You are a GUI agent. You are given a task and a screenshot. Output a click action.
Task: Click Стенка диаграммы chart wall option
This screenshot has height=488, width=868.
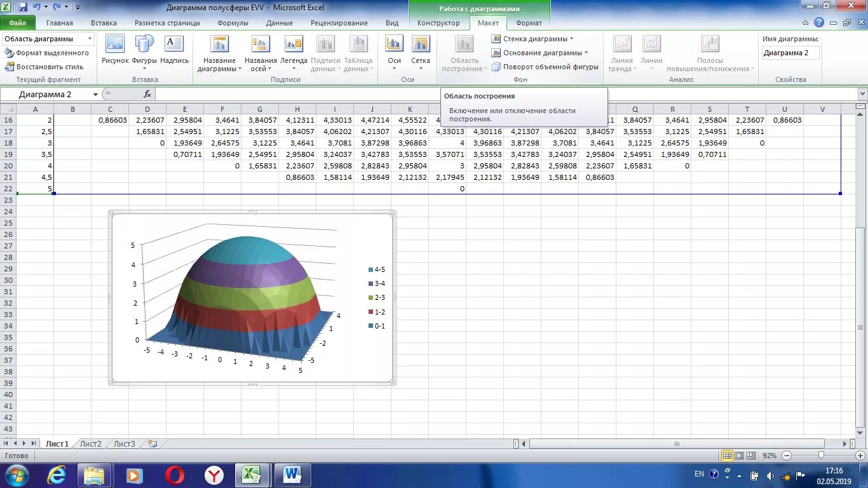pos(532,39)
